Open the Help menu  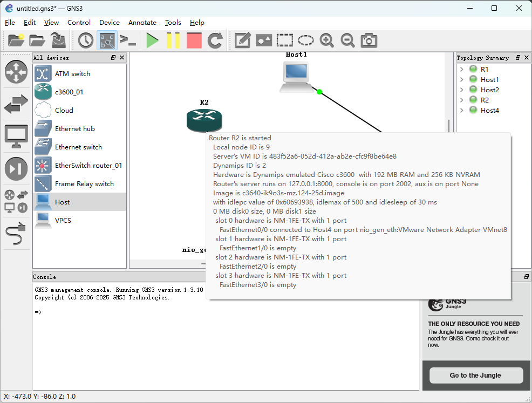197,23
